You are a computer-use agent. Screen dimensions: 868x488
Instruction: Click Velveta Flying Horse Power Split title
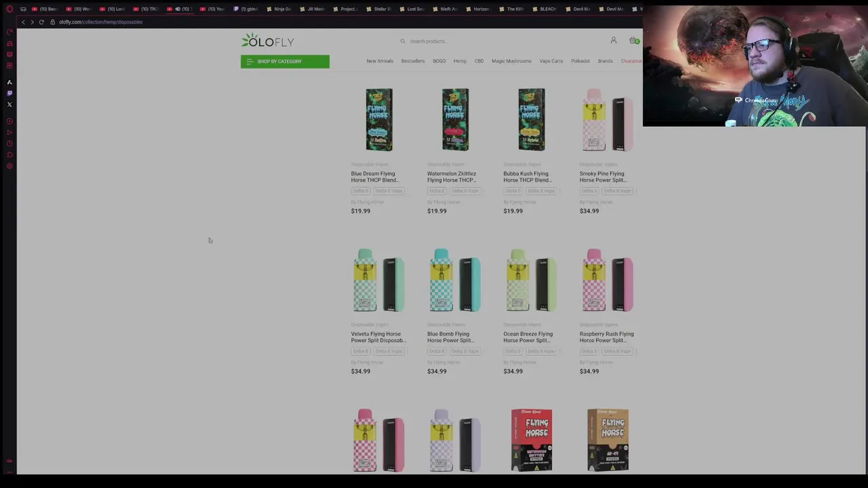[x=378, y=337]
